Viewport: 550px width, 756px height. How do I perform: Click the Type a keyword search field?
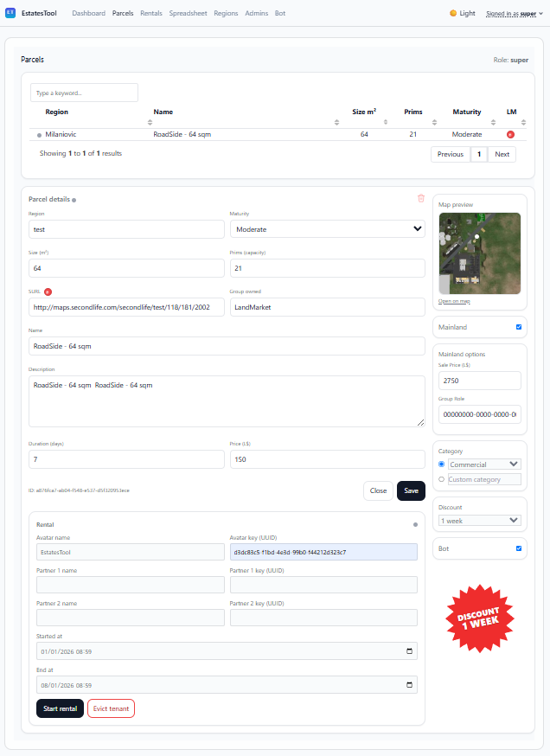(84, 93)
